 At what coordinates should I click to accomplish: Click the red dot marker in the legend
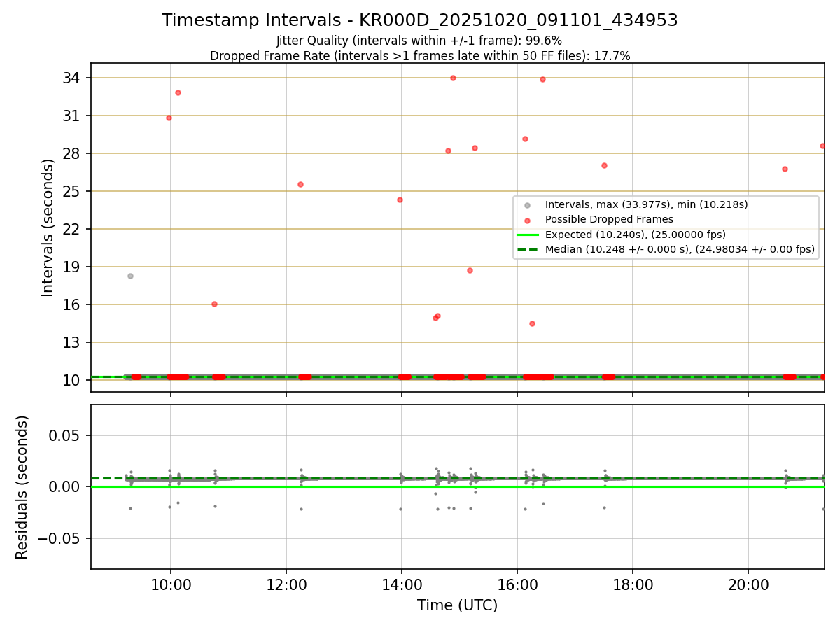click(527, 220)
